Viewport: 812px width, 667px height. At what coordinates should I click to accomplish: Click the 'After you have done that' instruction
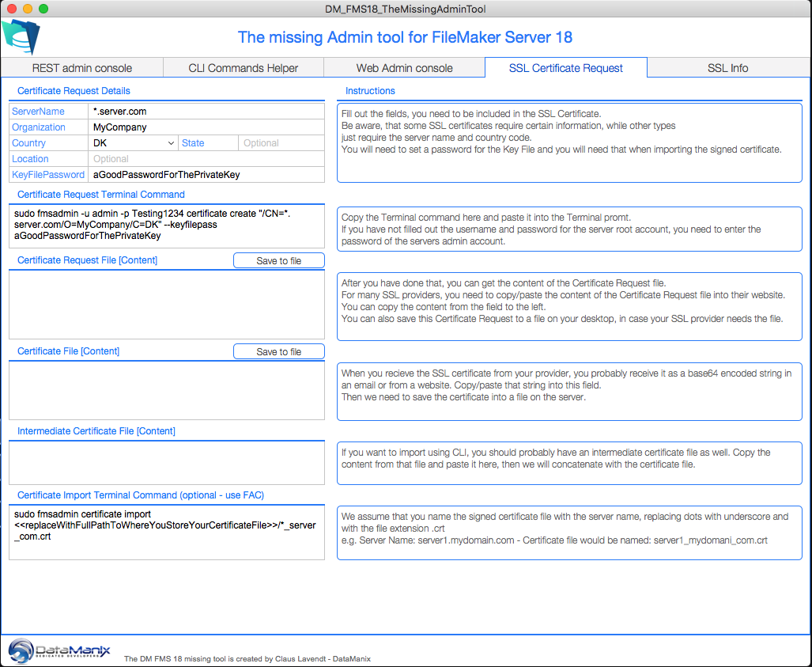click(569, 306)
